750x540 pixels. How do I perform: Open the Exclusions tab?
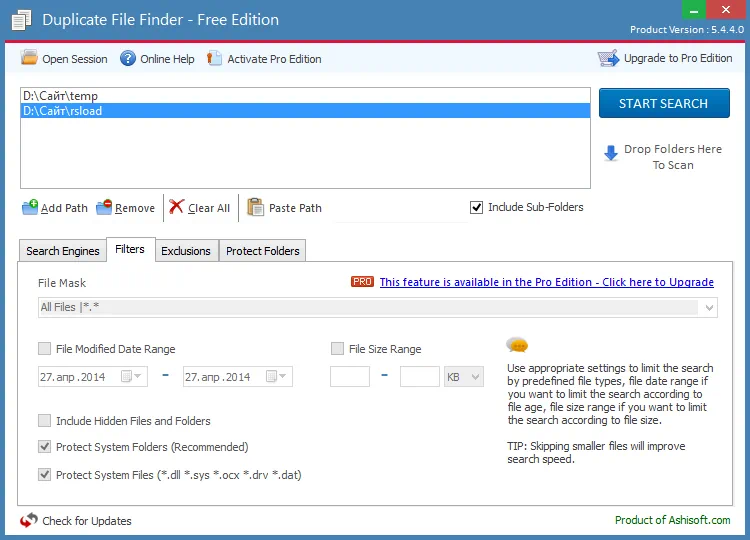pyautogui.click(x=186, y=251)
